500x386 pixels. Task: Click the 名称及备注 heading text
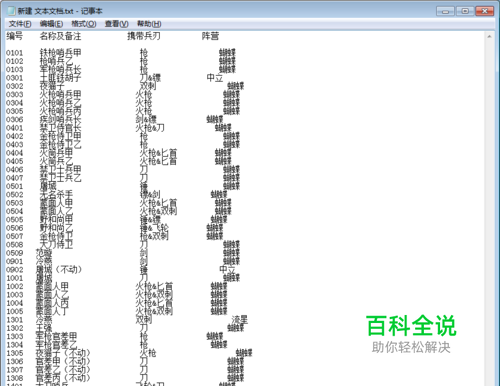click(60, 36)
